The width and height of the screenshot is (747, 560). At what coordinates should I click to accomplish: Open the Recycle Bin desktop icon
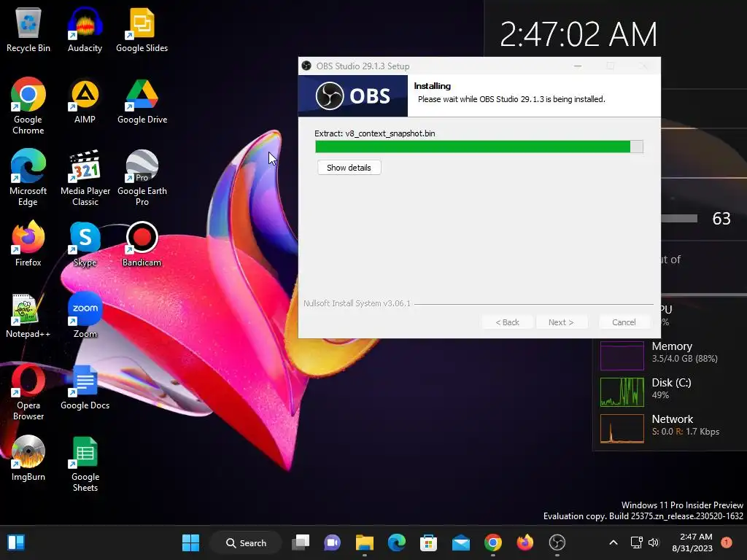28,30
